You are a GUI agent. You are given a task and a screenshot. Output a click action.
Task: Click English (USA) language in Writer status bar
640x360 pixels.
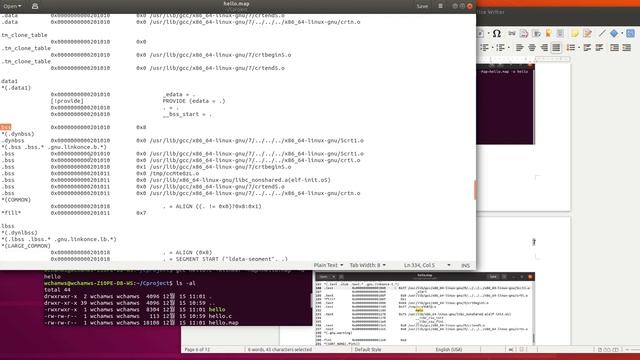coord(449,350)
